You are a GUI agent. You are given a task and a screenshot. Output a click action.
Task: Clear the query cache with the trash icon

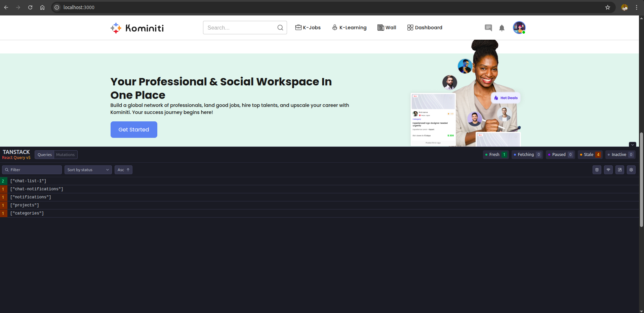(597, 170)
